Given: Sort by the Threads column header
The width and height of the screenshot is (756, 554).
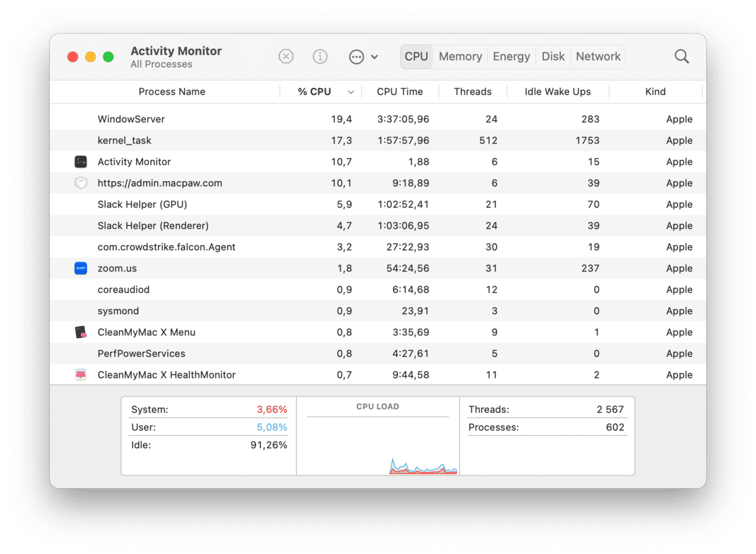Looking at the screenshot, I should pyautogui.click(x=472, y=91).
